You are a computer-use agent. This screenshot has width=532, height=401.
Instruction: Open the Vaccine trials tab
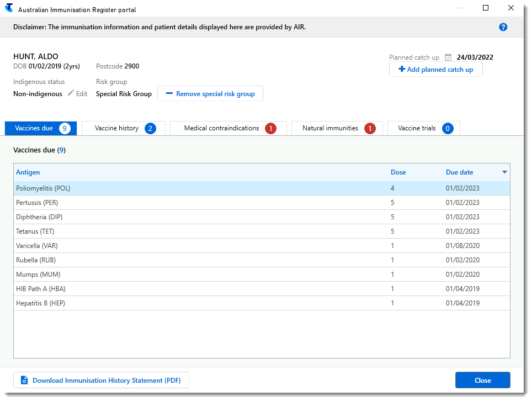click(x=424, y=128)
